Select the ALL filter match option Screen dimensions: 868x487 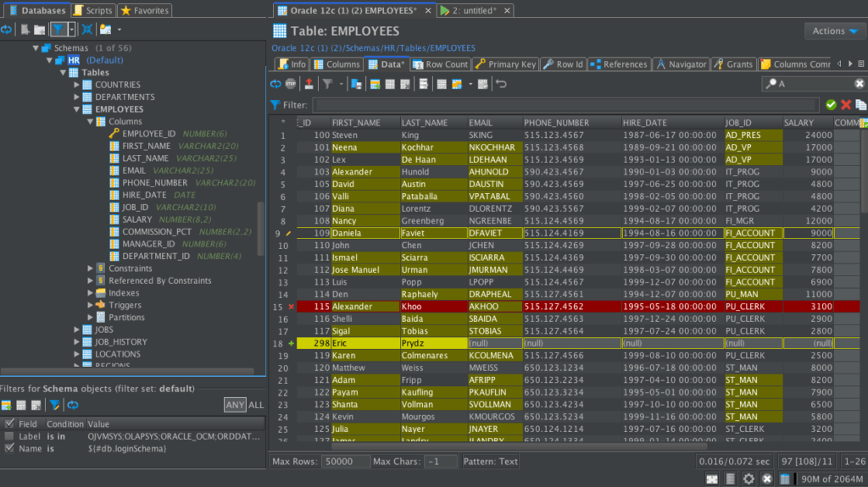256,405
